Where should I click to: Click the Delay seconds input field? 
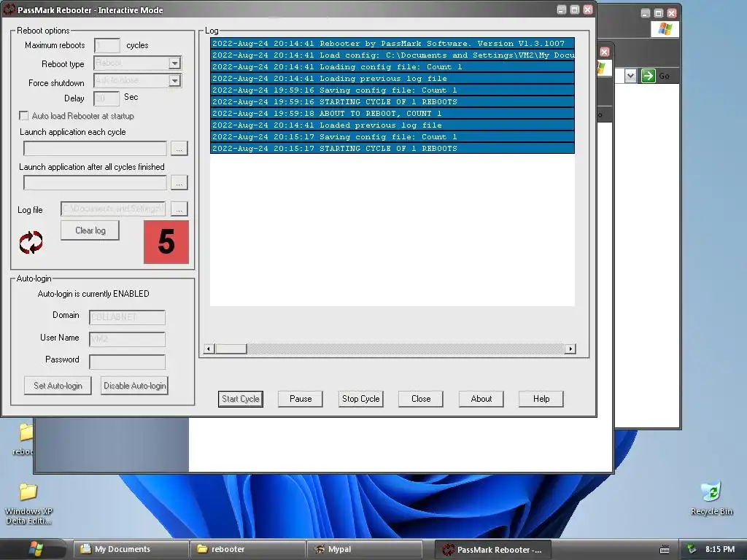pos(107,98)
